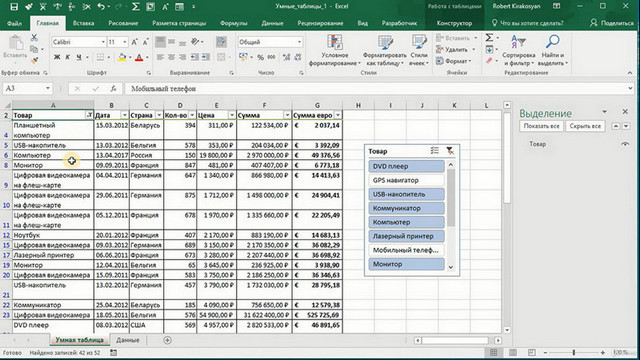The width and height of the screenshot is (640, 360).
Task: Toggle italic formatting (К)
Action: [x=67, y=57]
